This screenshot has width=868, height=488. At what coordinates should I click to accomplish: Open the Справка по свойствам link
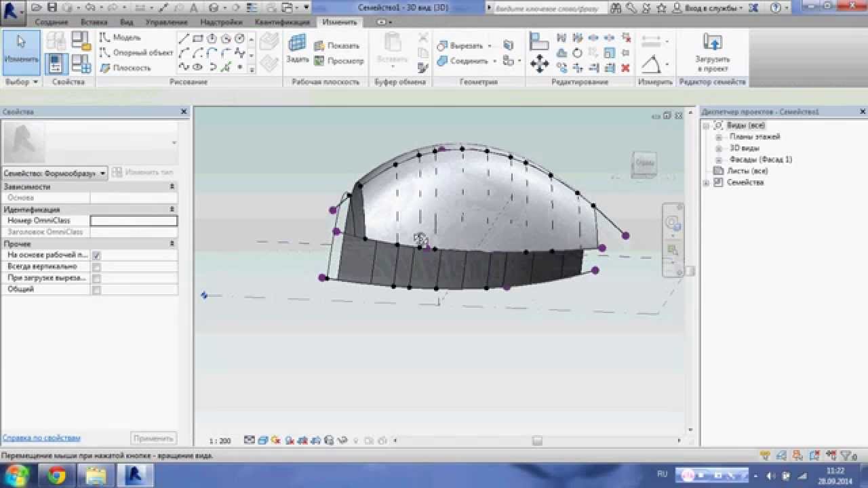pos(41,438)
